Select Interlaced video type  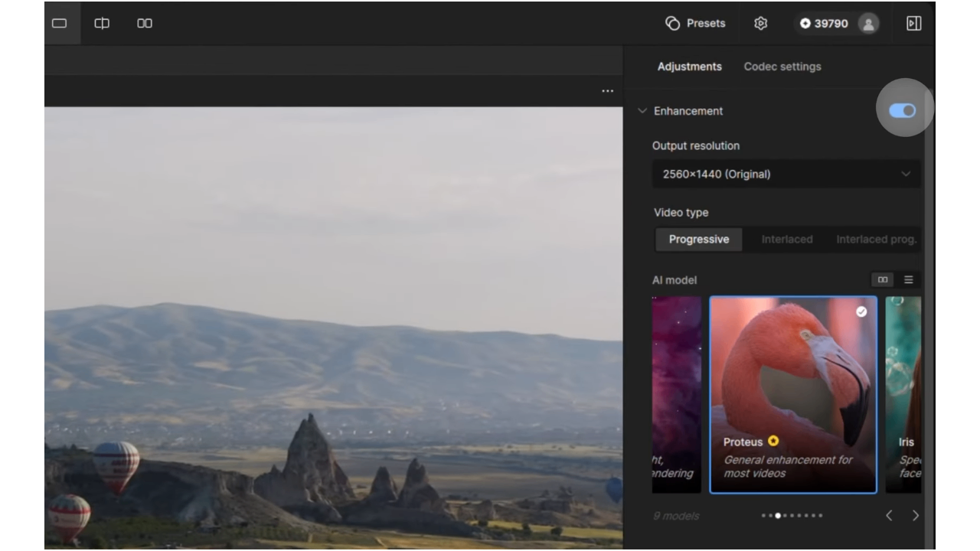tap(786, 240)
